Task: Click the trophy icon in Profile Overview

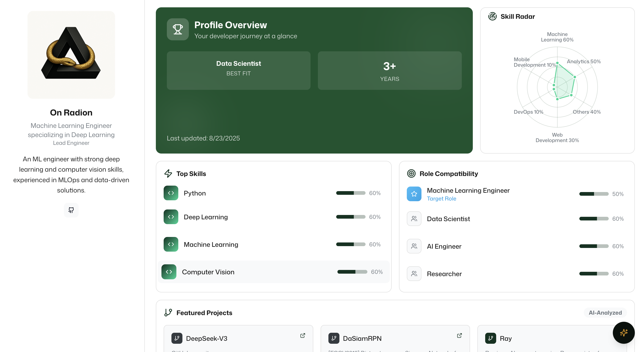Action: pyautogui.click(x=178, y=29)
